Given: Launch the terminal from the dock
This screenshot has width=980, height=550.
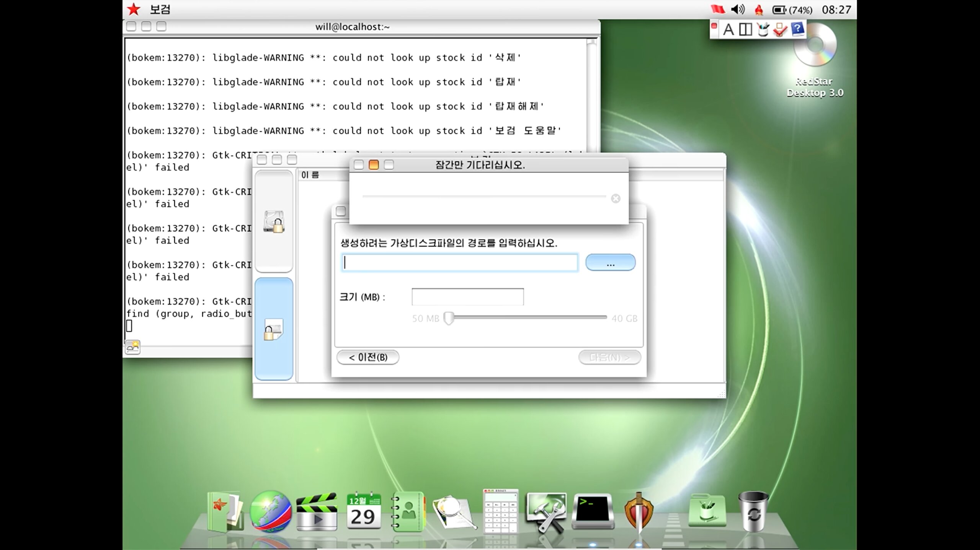Looking at the screenshot, I should 593,512.
